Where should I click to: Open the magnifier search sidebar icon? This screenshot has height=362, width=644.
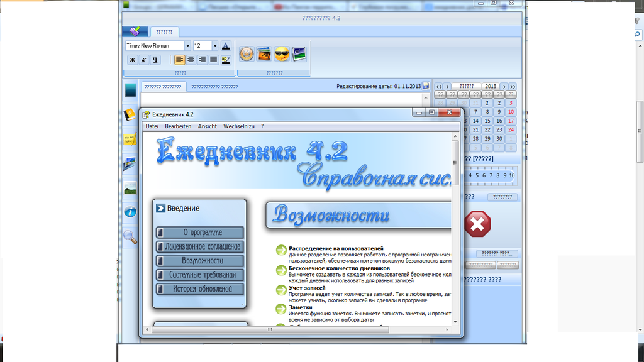click(x=130, y=236)
